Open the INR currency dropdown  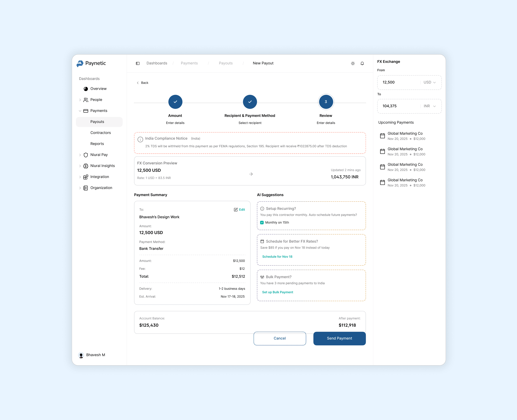click(429, 106)
